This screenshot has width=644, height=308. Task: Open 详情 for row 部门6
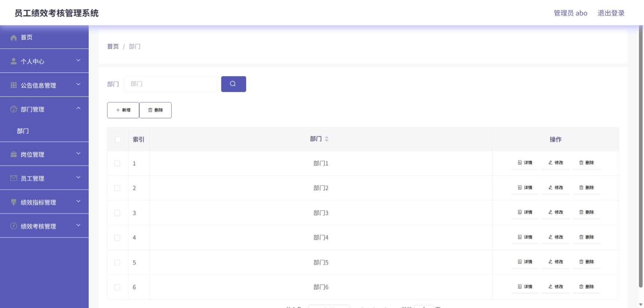[525, 287]
